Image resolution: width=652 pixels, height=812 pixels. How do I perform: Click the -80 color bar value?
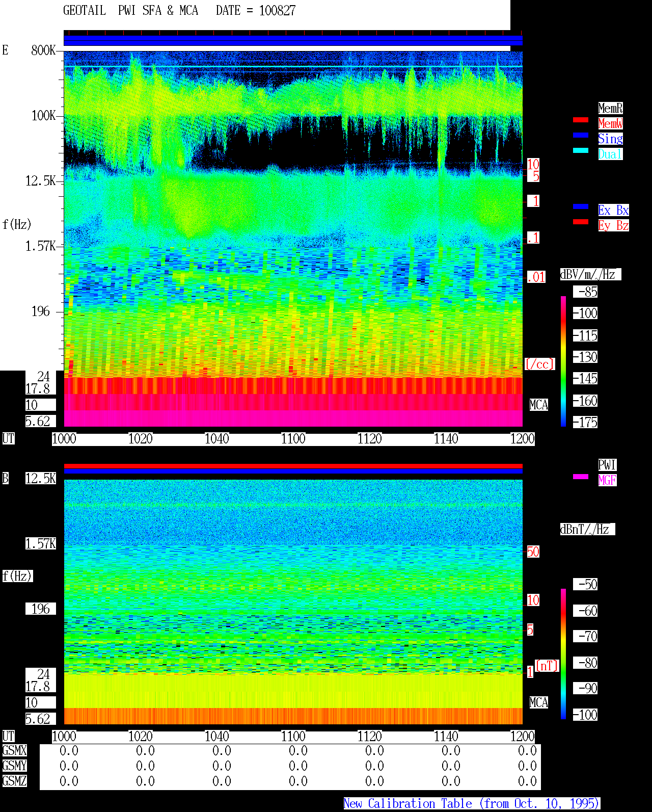click(x=585, y=663)
